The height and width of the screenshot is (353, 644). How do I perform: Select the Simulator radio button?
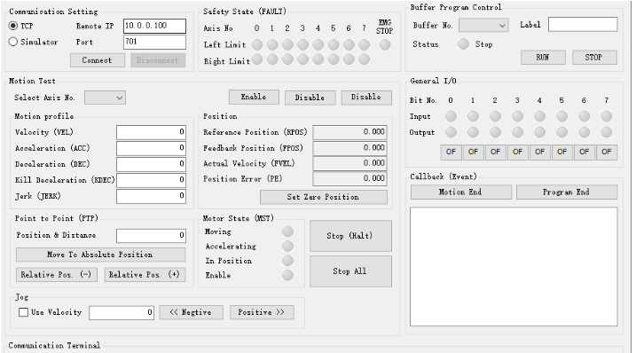13,42
